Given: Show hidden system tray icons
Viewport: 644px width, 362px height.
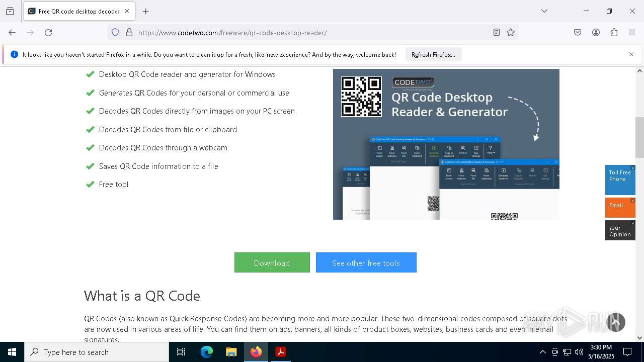Looking at the screenshot, I should click(x=542, y=352).
